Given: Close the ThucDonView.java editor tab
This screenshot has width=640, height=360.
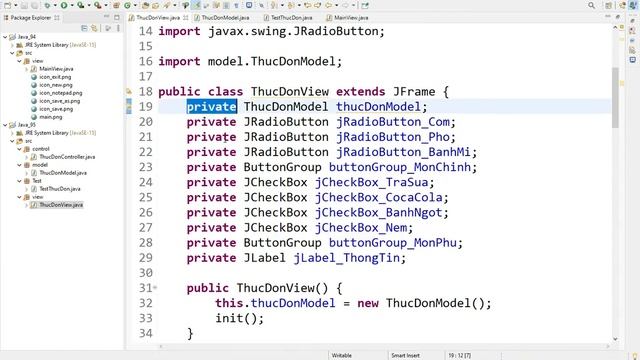Looking at the screenshot, I should (x=186, y=18).
